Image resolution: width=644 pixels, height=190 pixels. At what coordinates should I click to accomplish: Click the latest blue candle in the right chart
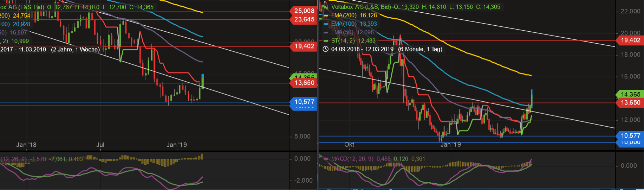pos(532,99)
